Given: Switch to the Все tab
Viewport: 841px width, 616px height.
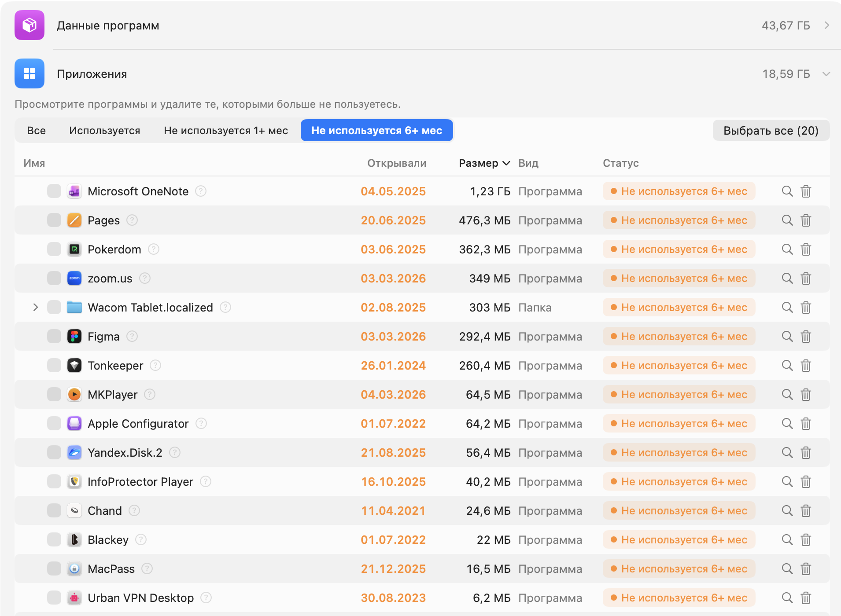Looking at the screenshot, I should point(37,131).
